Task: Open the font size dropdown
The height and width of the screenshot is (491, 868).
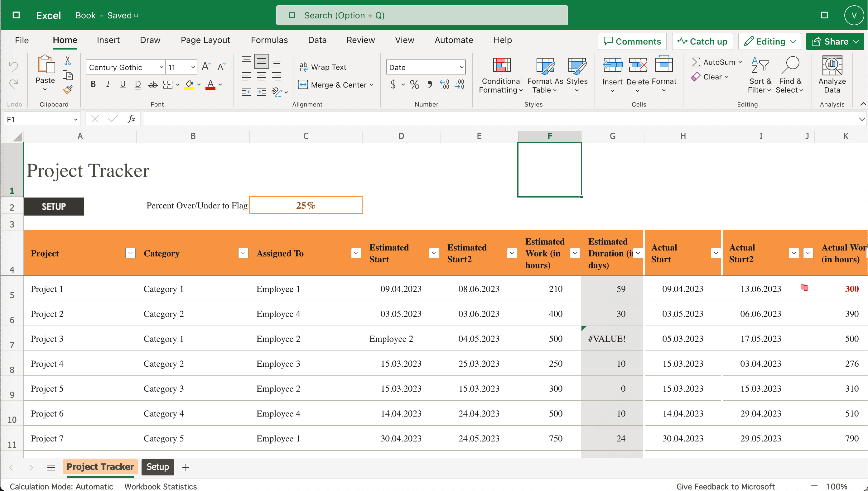Action: pyautogui.click(x=193, y=67)
